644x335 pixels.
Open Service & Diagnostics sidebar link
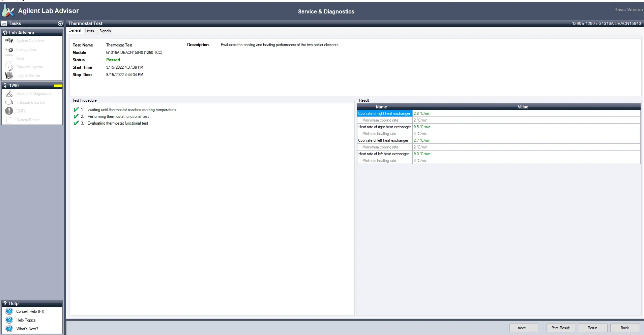click(x=34, y=94)
